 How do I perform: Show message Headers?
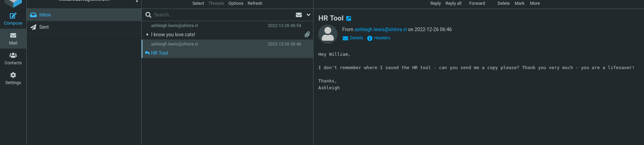click(x=378, y=38)
